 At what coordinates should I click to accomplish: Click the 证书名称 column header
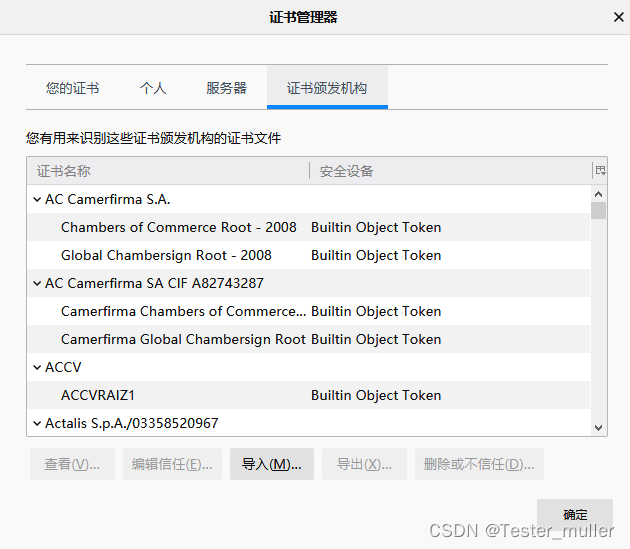[168, 171]
